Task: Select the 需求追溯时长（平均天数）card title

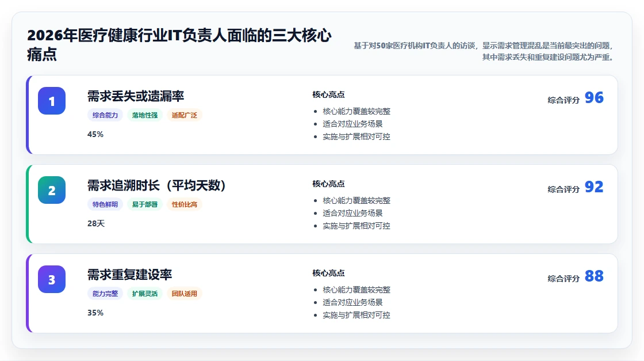Action: (156, 185)
